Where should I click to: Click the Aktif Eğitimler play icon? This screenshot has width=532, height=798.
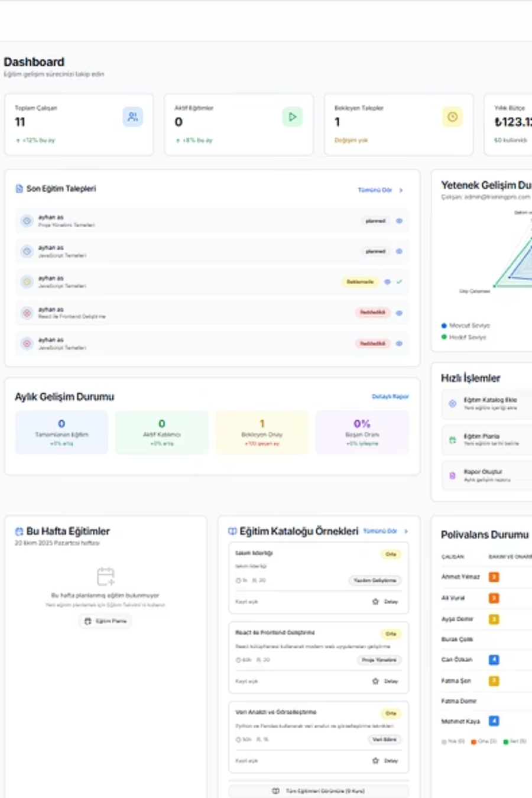point(292,116)
